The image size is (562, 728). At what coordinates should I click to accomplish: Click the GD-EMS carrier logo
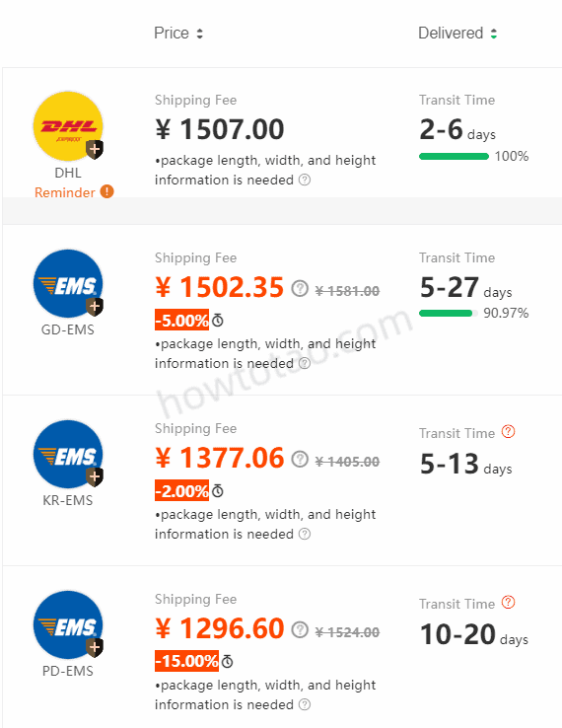pyautogui.click(x=68, y=284)
